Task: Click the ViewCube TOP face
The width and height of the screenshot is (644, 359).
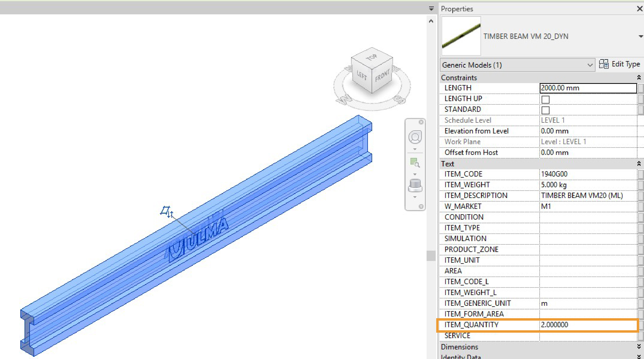Action: click(x=372, y=57)
